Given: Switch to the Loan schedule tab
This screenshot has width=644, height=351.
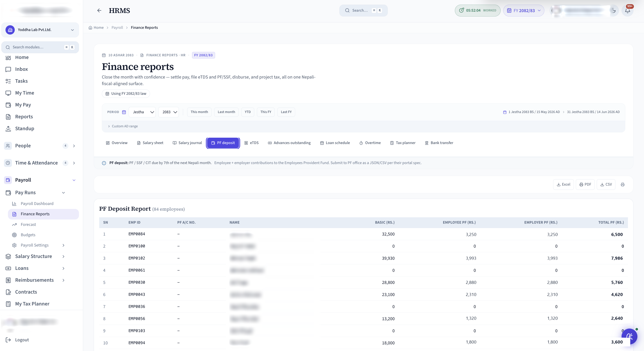Looking at the screenshot, I should pyautogui.click(x=335, y=143).
